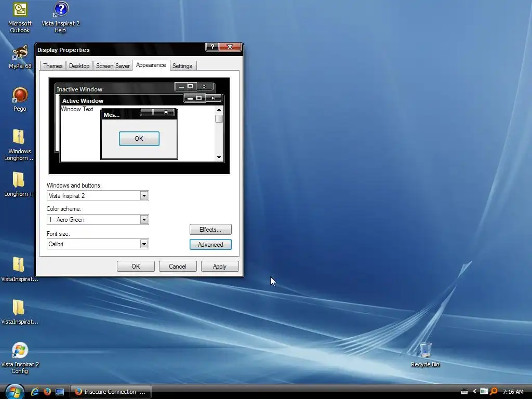Click the Apply button
Screen dimensions: 532x399
click(x=220, y=267)
